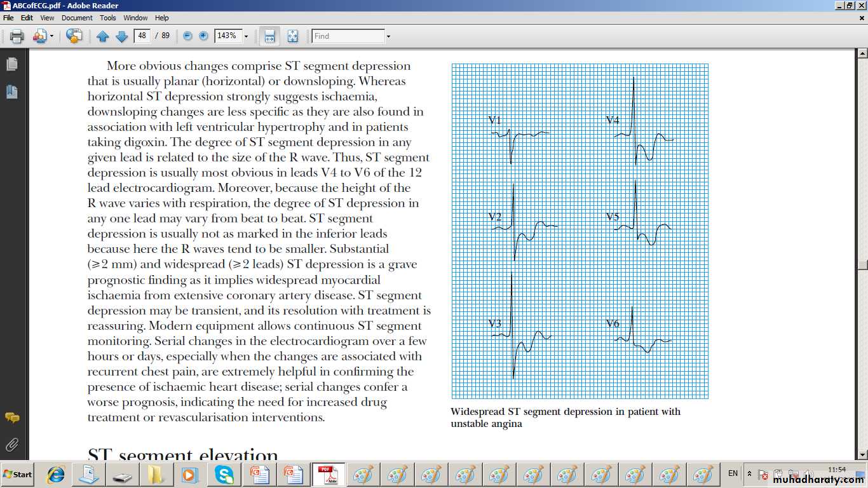Screen dimensions: 868x488
Task: Click the zoom in plus button
Action: click(x=203, y=36)
